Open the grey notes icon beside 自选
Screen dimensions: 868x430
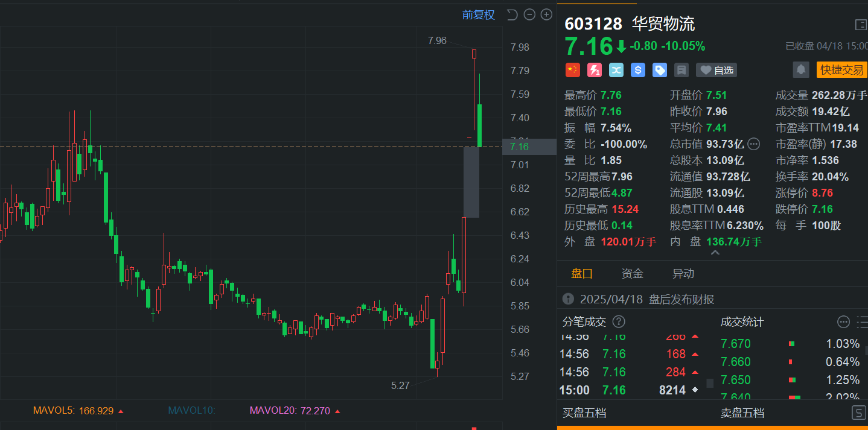[681, 70]
